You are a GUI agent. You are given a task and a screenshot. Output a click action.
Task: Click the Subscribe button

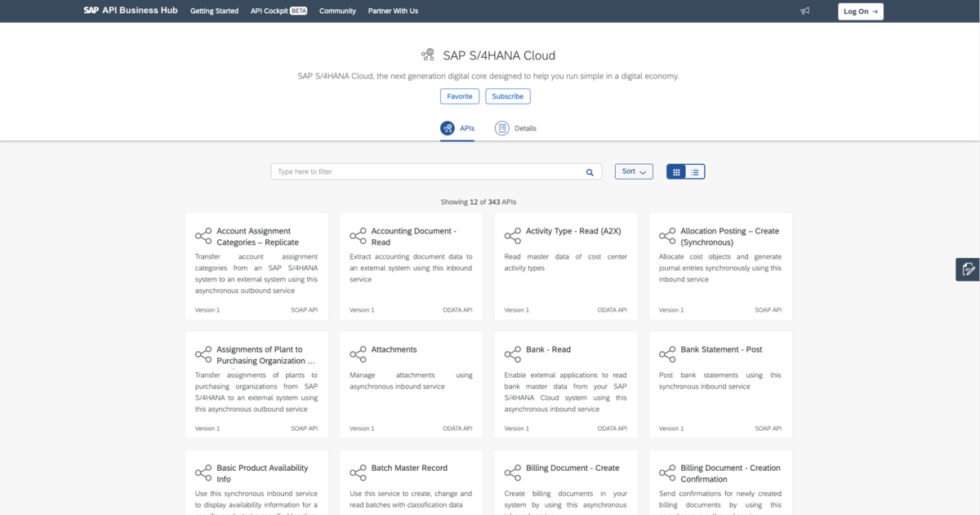[508, 96]
